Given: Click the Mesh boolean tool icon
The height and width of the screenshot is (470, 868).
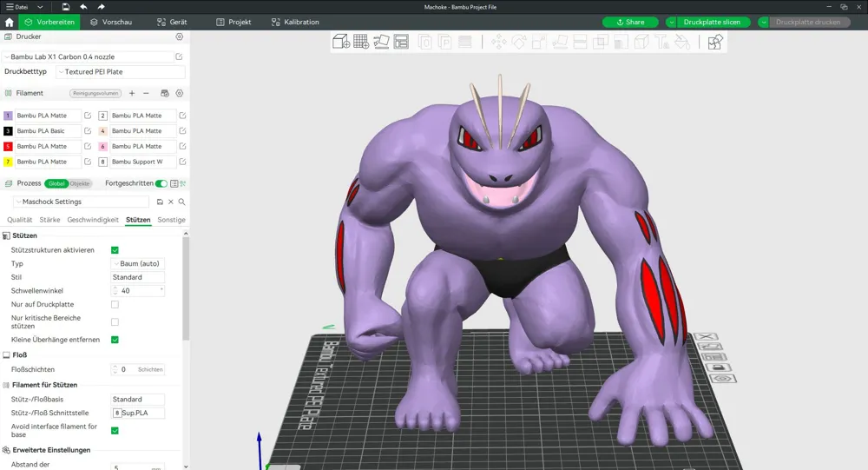Looking at the screenshot, I should click(600, 42).
